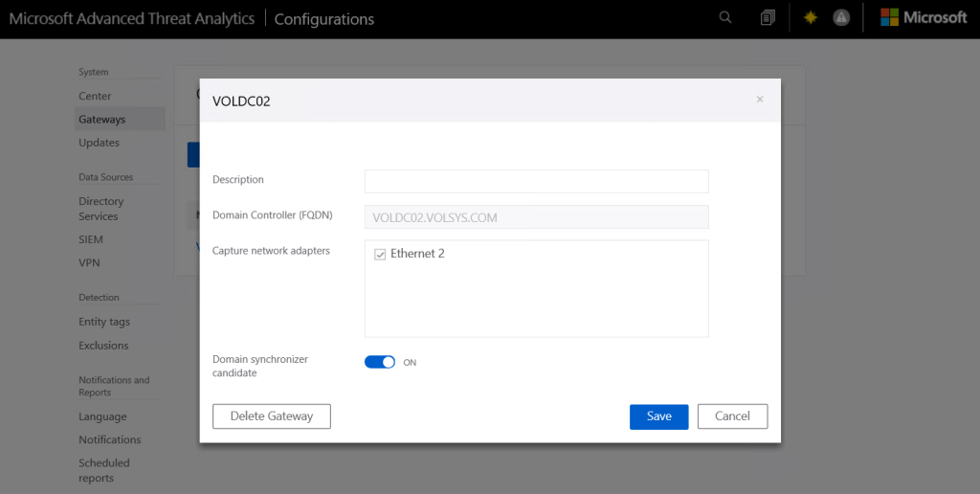The image size is (980, 494).
Task: Toggle Domain synchronizer candidate switch off
Action: [x=380, y=362]
